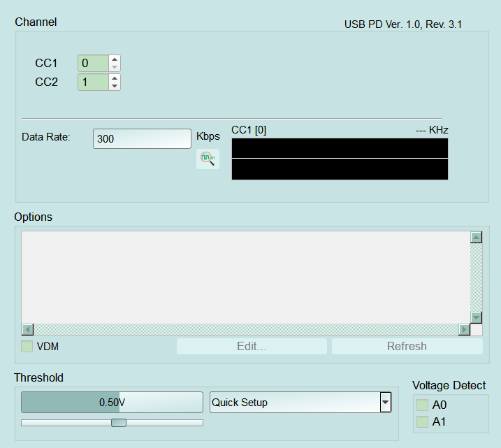This screenshot has height=448, width=501.
Task: Click the Data Rate input box
Action: [142, 138]
